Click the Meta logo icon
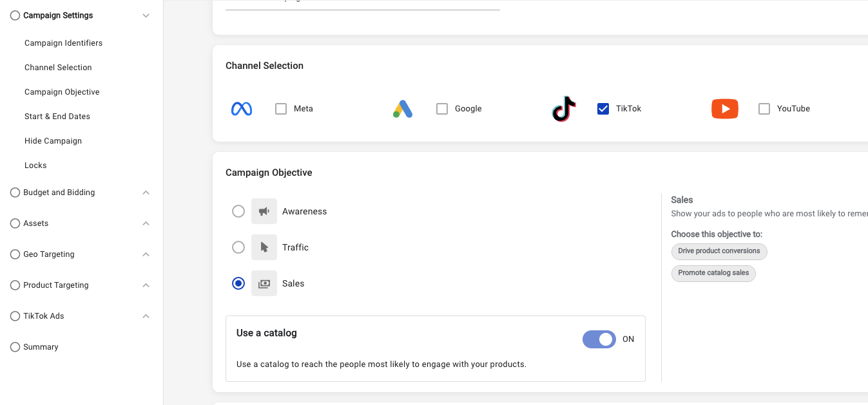Image resolution: width=868 pixels, height=405 pixels. coord(241,109)
